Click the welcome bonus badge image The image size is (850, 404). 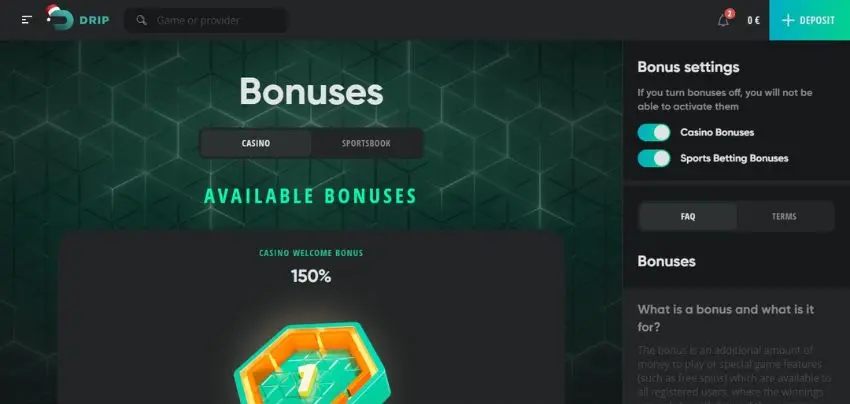pyautogui.click(x=312, y=363)
